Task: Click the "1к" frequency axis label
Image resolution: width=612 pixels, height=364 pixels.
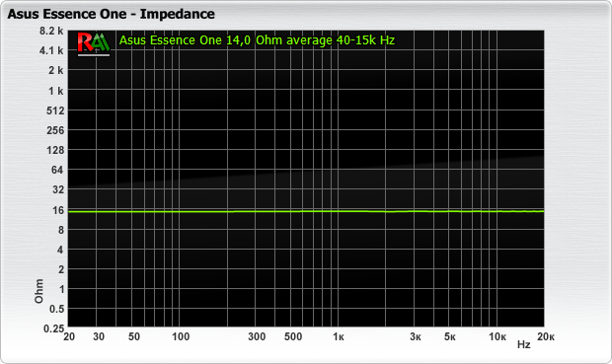Action: point(339,336)
